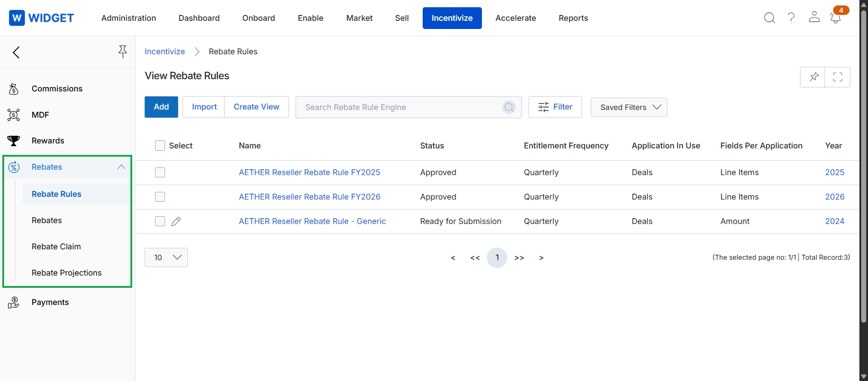The width and height of the screenshot is (868, 381).
Task: Open AETHER Reseller Rebate Rule - Generic link
Action: click(x=312, y=221)
